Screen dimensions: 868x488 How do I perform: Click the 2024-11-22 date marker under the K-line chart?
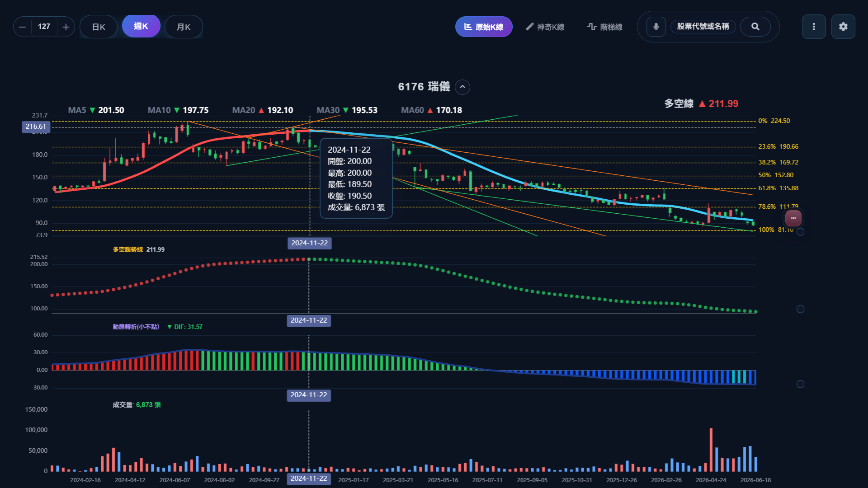310,243
